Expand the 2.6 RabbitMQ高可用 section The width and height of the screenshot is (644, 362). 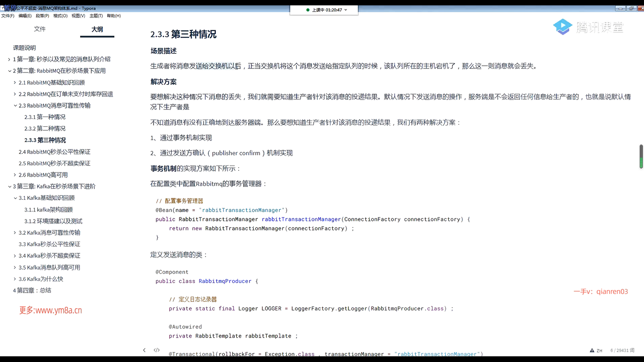tap(15, 175)
